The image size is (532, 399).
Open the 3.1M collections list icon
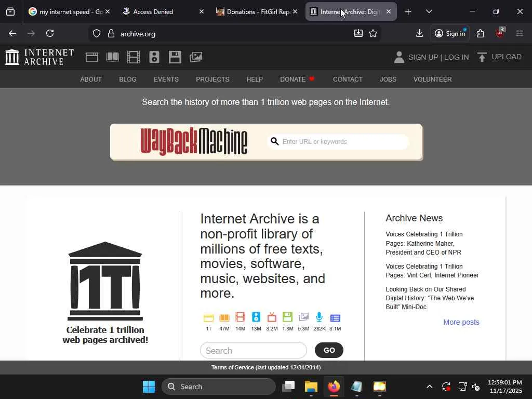[x=335, y=318]
